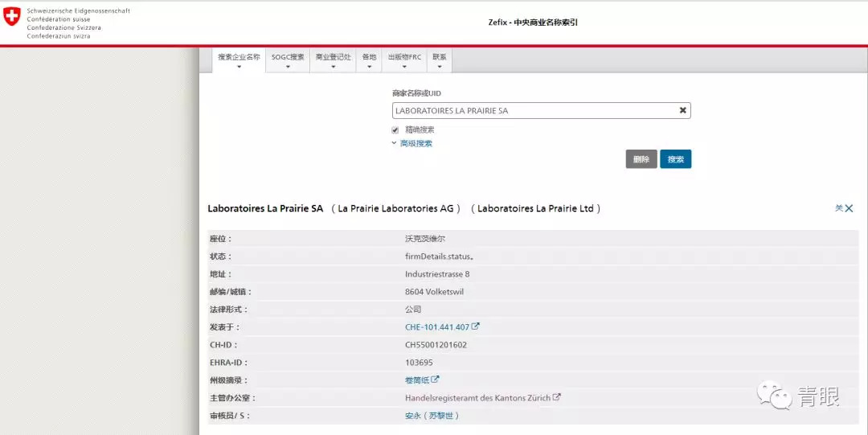Click the dropdown arrow under 各地
The width and height of the screenshot is (868, 435).
point(369,67)
